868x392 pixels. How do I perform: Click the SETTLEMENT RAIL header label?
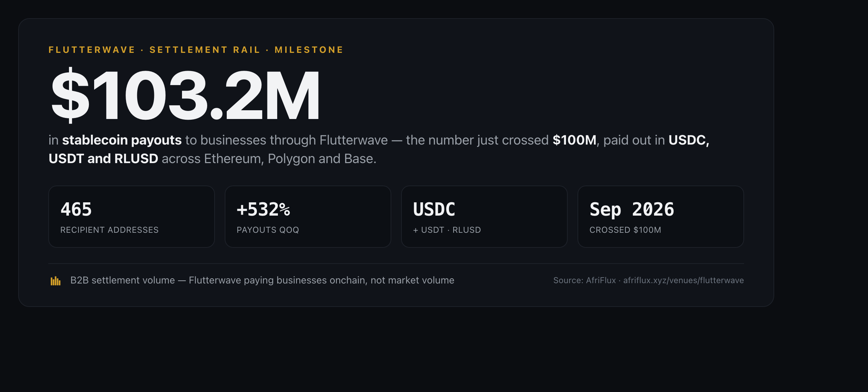205,50
